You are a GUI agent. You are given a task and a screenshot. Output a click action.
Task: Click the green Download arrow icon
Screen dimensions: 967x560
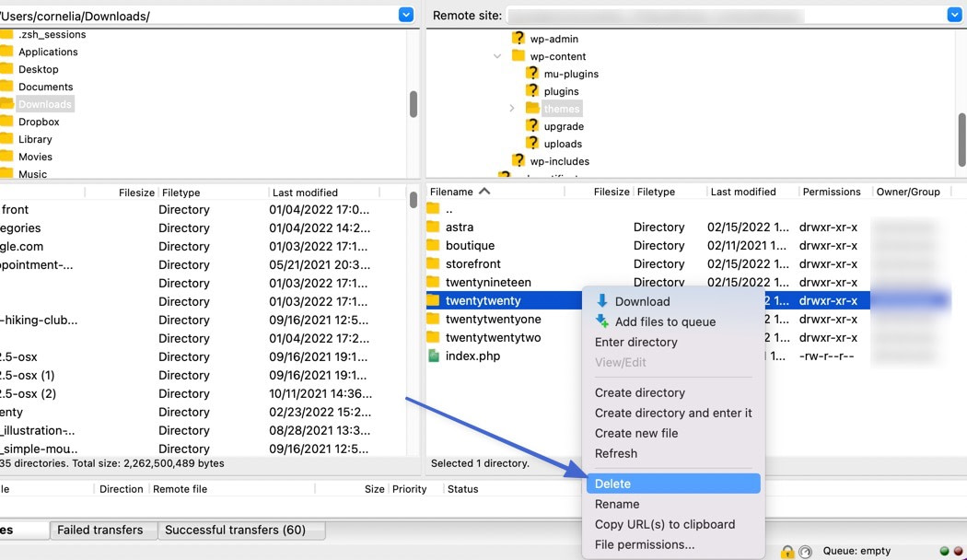tap(602, 301)
